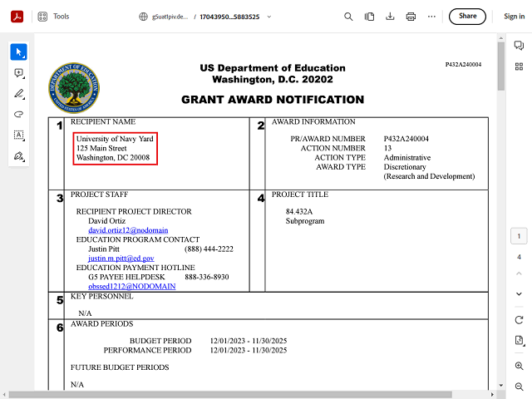Image resolution: width=532 pixels, height=399 pixels.
Task: Rotate the page with the rotate icon
Action: 519,320
